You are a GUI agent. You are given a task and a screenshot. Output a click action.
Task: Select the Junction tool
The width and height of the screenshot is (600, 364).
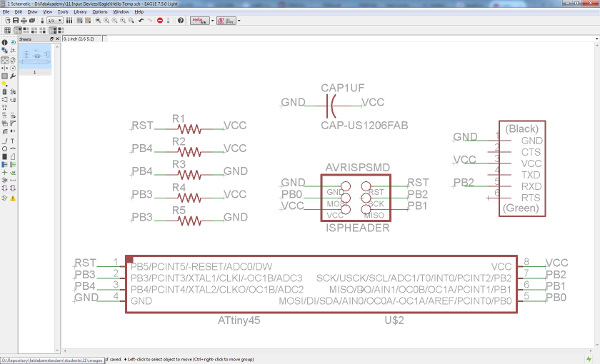point(5,172)
